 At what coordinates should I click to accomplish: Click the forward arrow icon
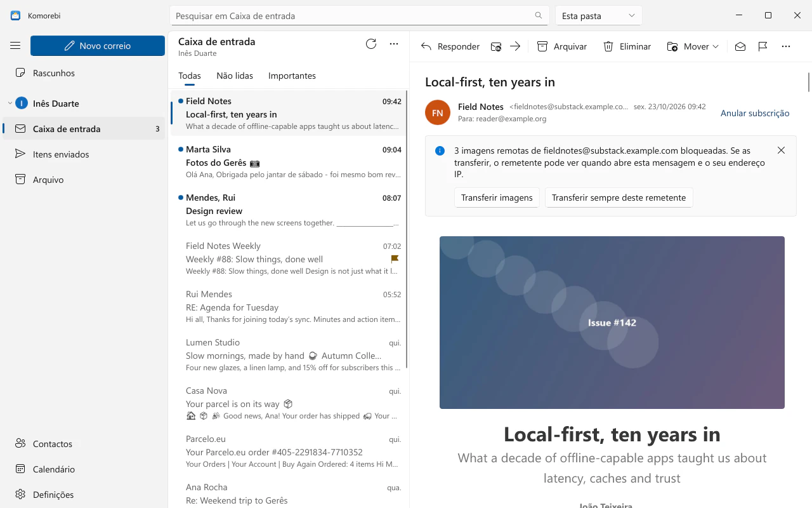click(515, 46)
